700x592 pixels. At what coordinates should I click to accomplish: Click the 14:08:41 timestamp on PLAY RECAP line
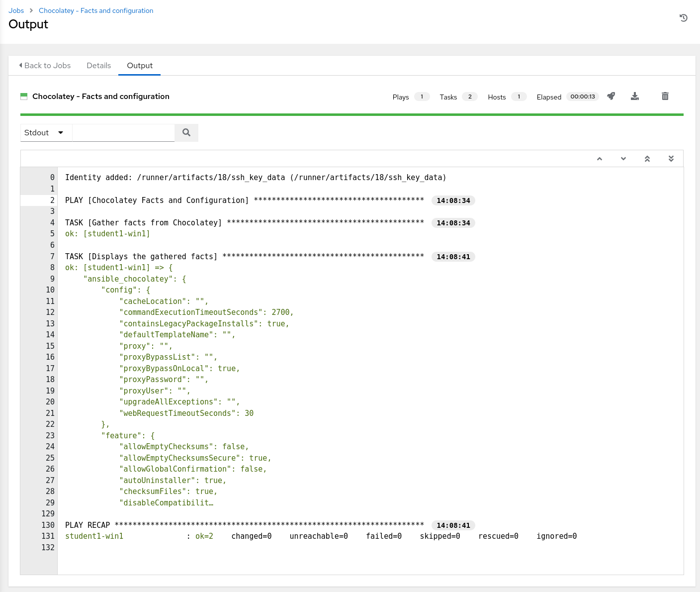pos(453,525)
